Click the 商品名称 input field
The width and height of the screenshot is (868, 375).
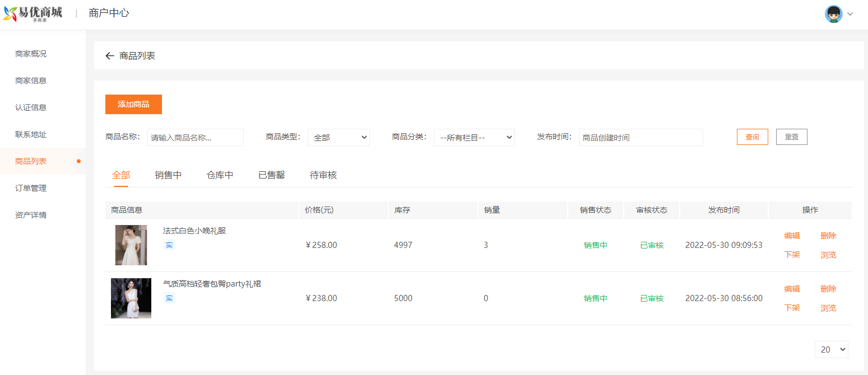[196, 137]
